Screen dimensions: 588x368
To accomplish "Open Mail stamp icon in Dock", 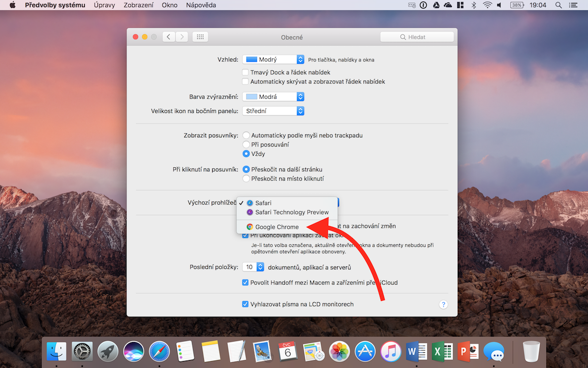I will 262,351.
